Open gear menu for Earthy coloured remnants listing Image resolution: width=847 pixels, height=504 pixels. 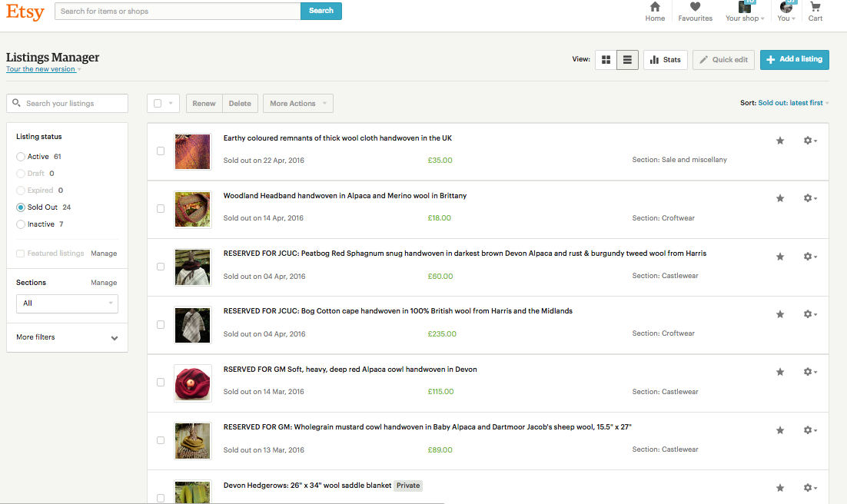[x=809, y=141]
